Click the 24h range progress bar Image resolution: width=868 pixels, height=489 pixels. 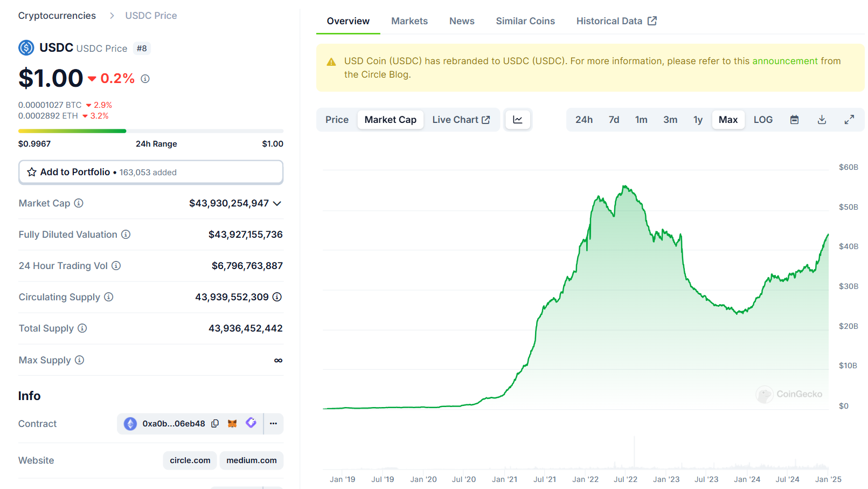coord(150,131)
